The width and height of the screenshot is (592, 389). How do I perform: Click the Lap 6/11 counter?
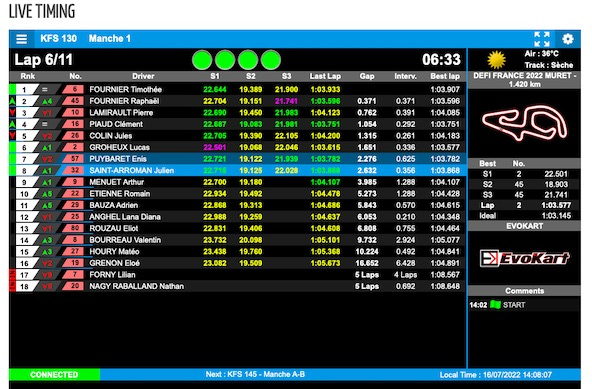[43, 60]
